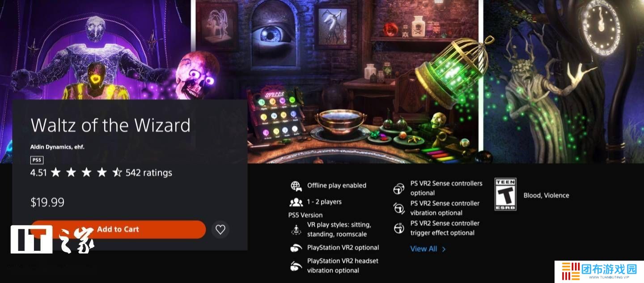The image size is (644, 283).
Task: Add Waltz of the Wizard to cart
Action: (x=118, y=229)
